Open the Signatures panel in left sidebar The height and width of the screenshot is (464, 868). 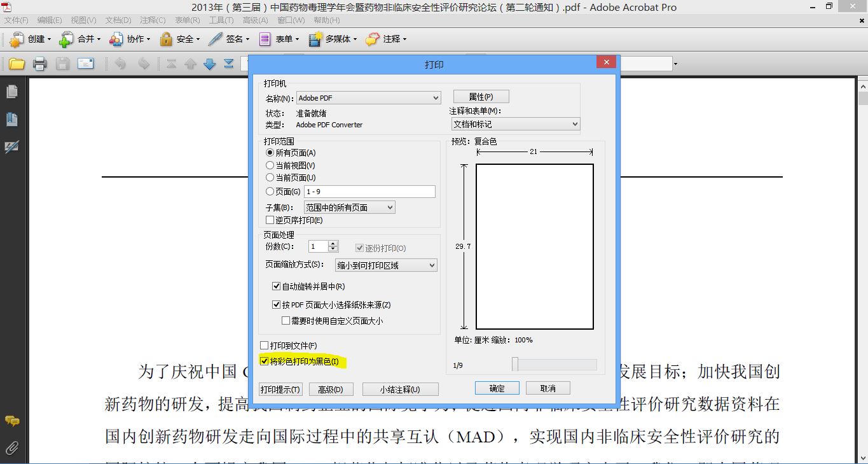coord(11,147)
